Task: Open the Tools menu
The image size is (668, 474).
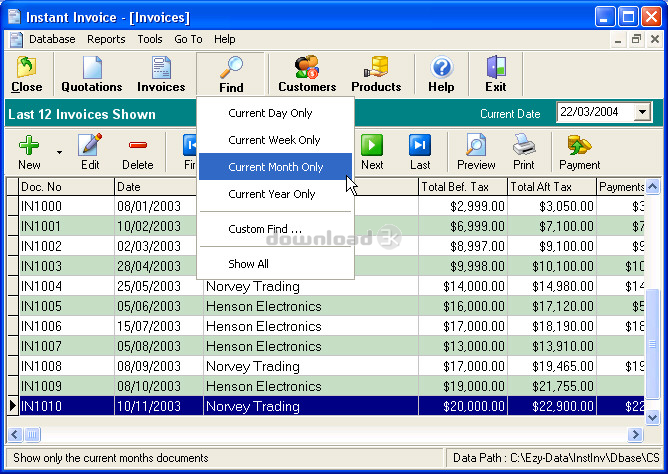Action: pos(150,39)
